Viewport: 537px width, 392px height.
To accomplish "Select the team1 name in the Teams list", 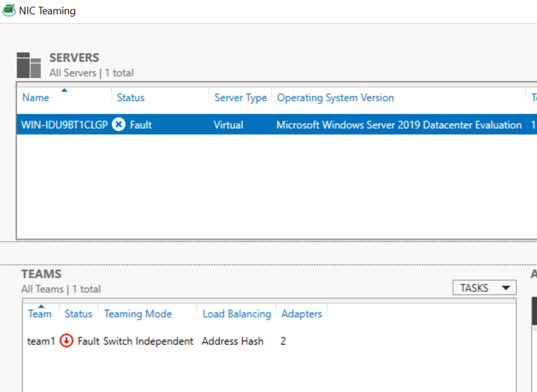I will tap(41, 341).
